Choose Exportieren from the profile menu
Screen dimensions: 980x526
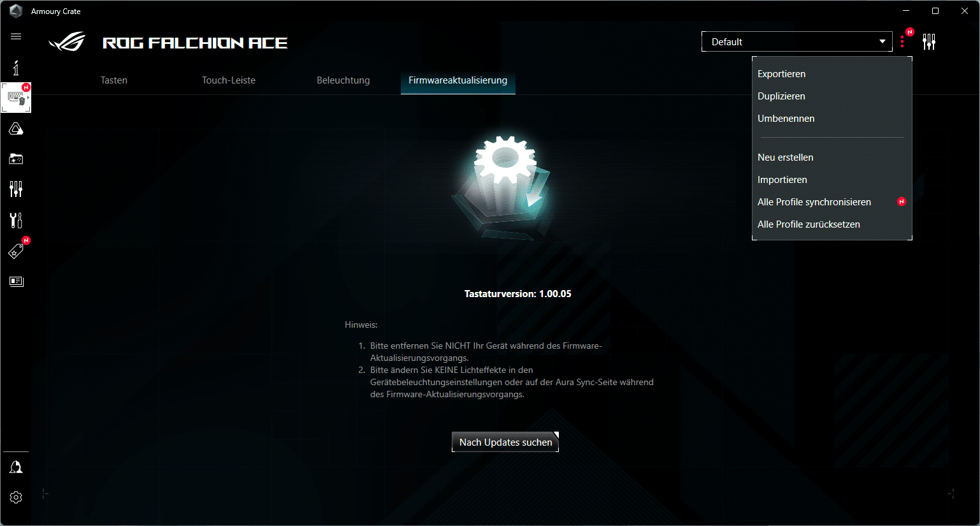pos(781,74)
